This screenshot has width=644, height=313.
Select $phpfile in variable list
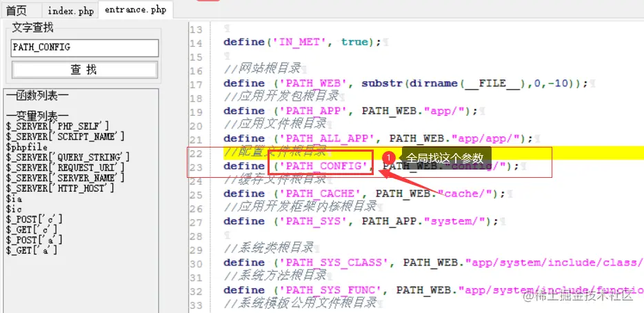click(27, 147)
